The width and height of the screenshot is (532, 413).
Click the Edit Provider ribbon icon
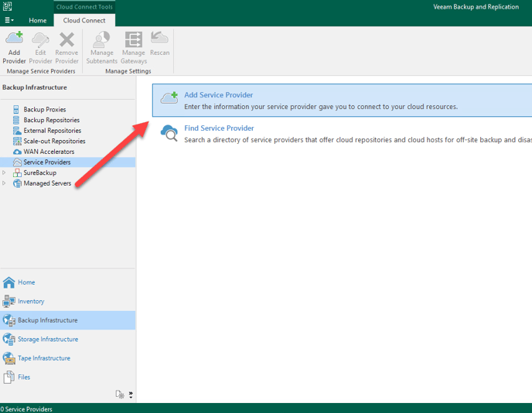click(40, 39)
